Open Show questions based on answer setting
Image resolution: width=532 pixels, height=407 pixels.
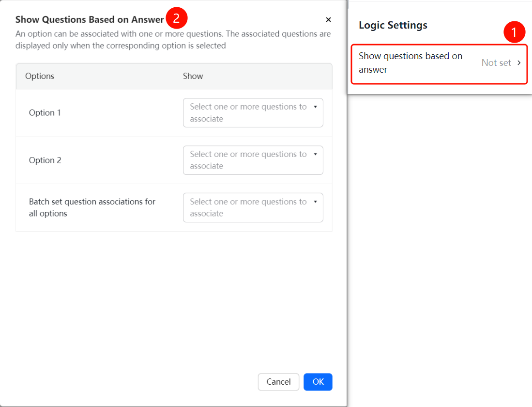tap(439, 64)
